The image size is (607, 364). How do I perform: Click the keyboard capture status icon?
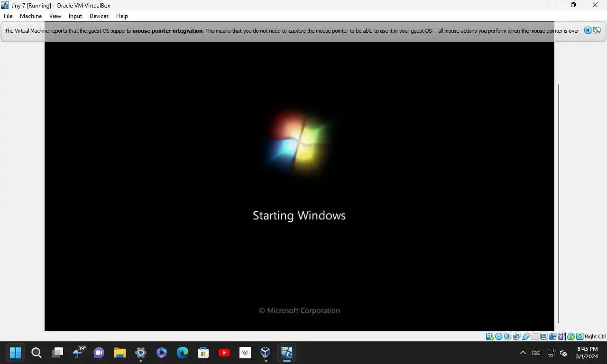[579, 337]
